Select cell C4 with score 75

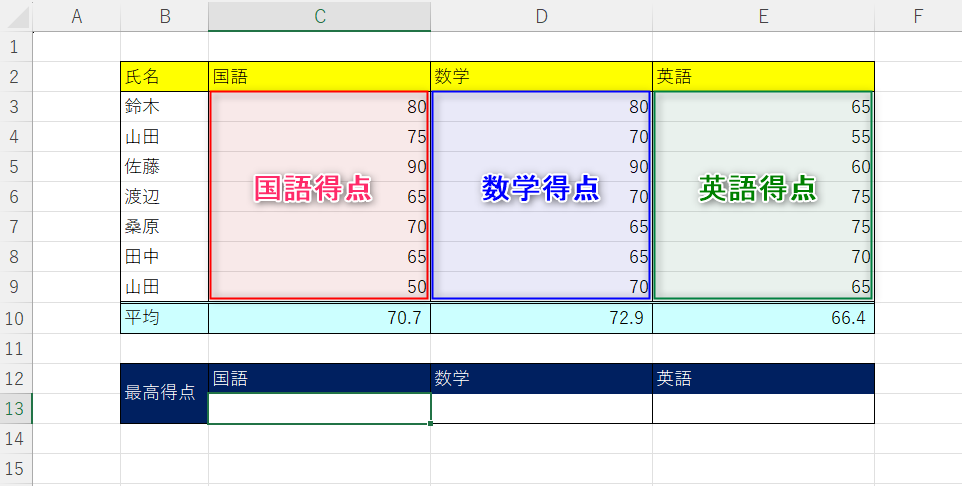(x=320, y=137)
